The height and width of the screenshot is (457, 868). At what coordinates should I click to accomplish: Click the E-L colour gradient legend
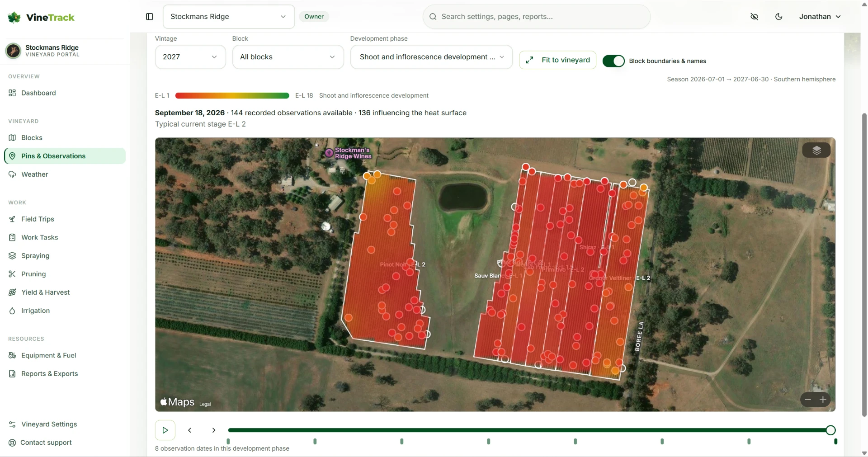coord(232,96)
